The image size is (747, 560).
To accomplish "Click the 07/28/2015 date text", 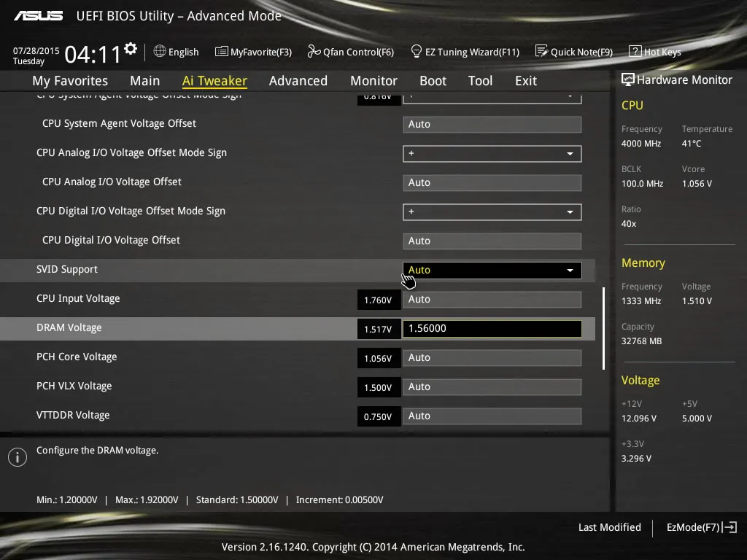I will [36, 50].
